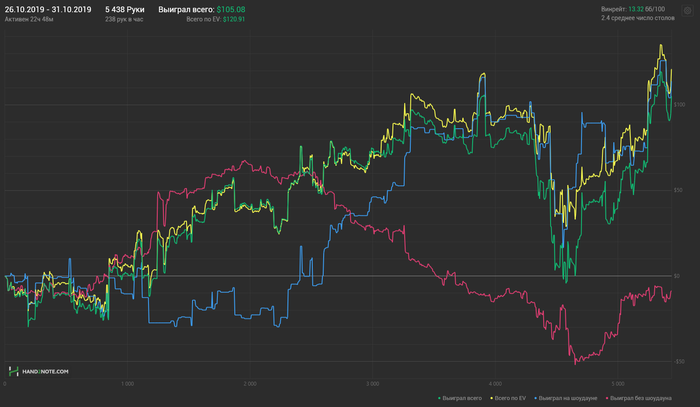Click the '5 438 Руки' hands count
This screenshot has height=407, width=700.
125,9
